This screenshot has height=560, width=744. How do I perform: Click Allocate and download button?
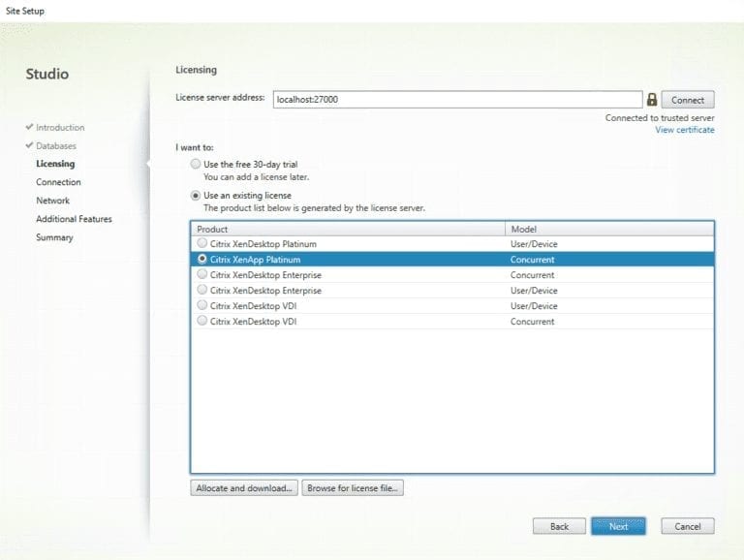[x=244, y=488]
